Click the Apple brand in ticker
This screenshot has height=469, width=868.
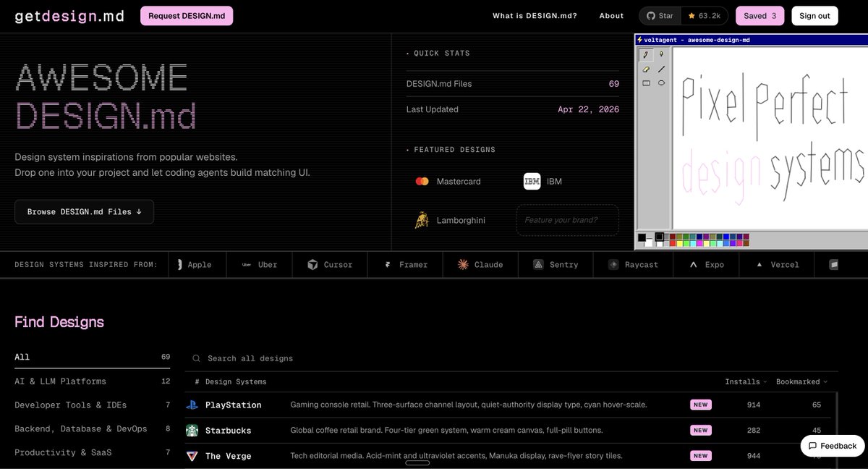tap(196, 265)
